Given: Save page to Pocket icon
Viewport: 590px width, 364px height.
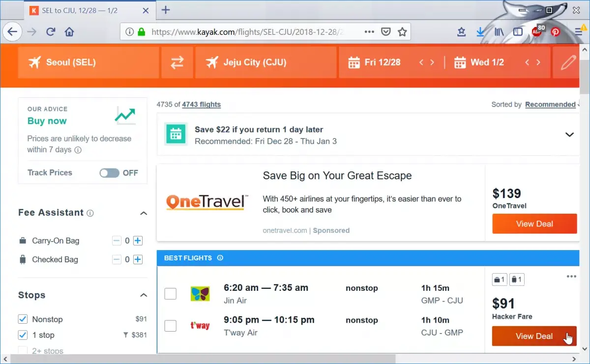Looking at the screenshot, I should (x=386, y=32).
